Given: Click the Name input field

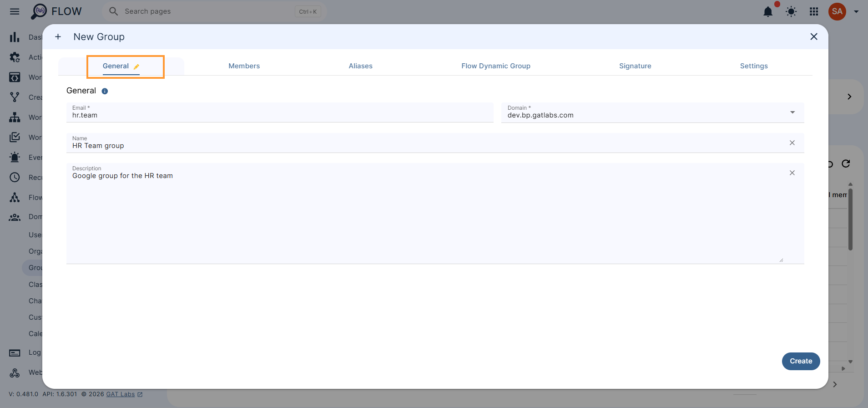Looking at the screenshot, I should click(435, 143).
